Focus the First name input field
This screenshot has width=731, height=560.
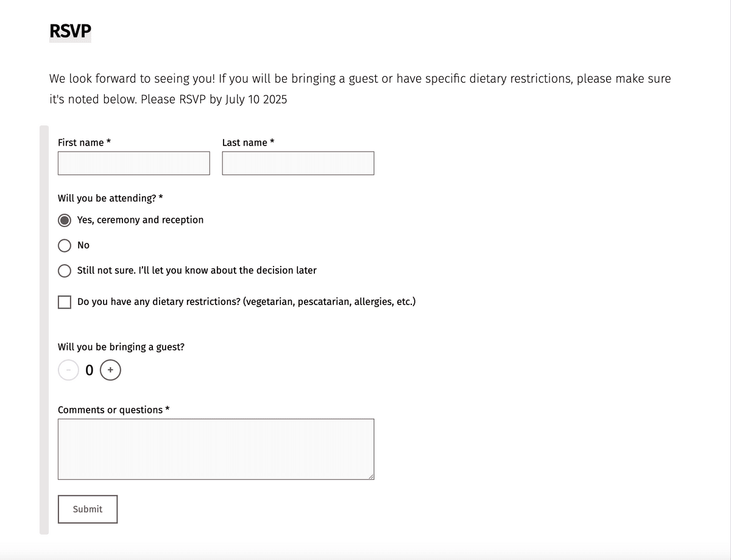coord(133,163)
